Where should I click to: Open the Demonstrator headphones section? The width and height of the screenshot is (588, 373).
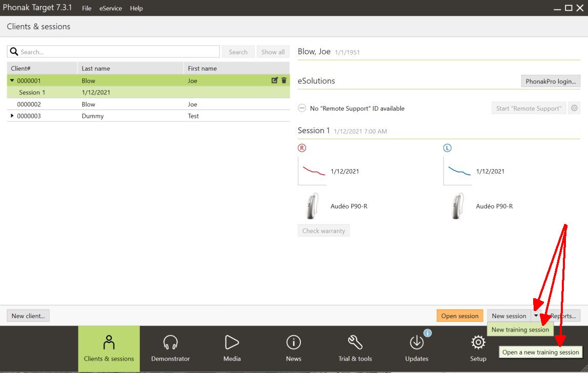(170, 348)
